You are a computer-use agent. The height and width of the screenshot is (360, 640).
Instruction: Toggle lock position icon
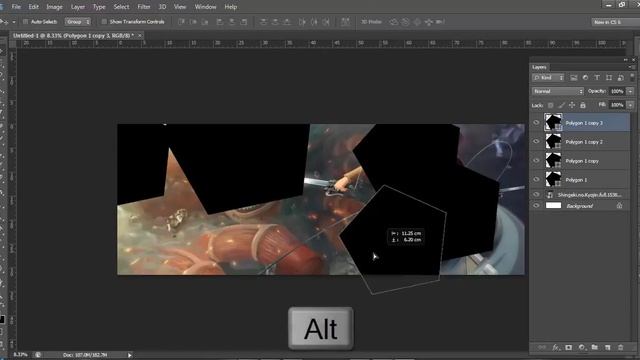coord(572,105)
